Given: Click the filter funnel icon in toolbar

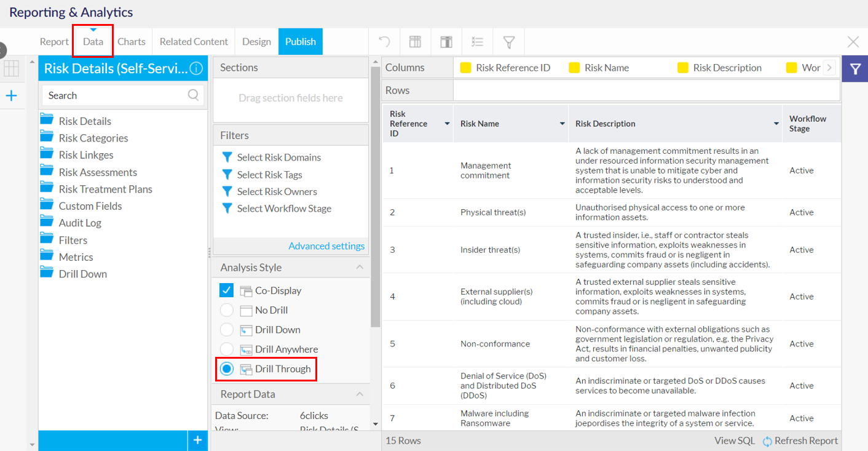Looking at the screenshot, I should click(509, 42).
